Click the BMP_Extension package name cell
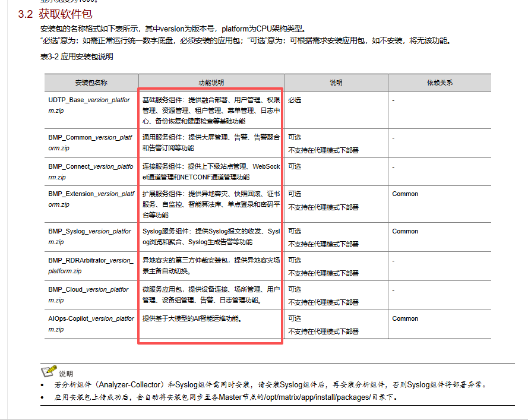 pyautogui.click(x=91, y=199)
